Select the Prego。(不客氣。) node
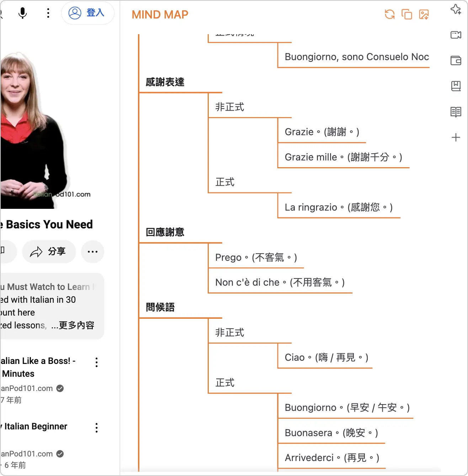Image resolution: width=468 pixels, height=476 pixels. click(x=256, y=258)
